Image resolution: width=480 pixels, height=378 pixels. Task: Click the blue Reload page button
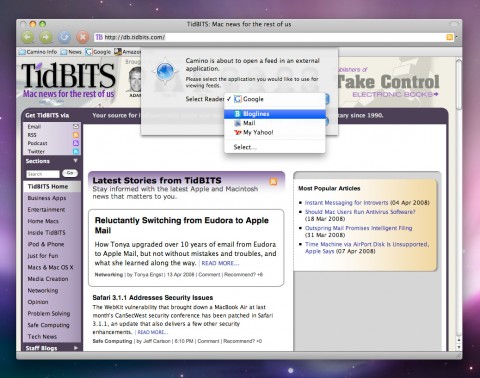tap(64, 37)
